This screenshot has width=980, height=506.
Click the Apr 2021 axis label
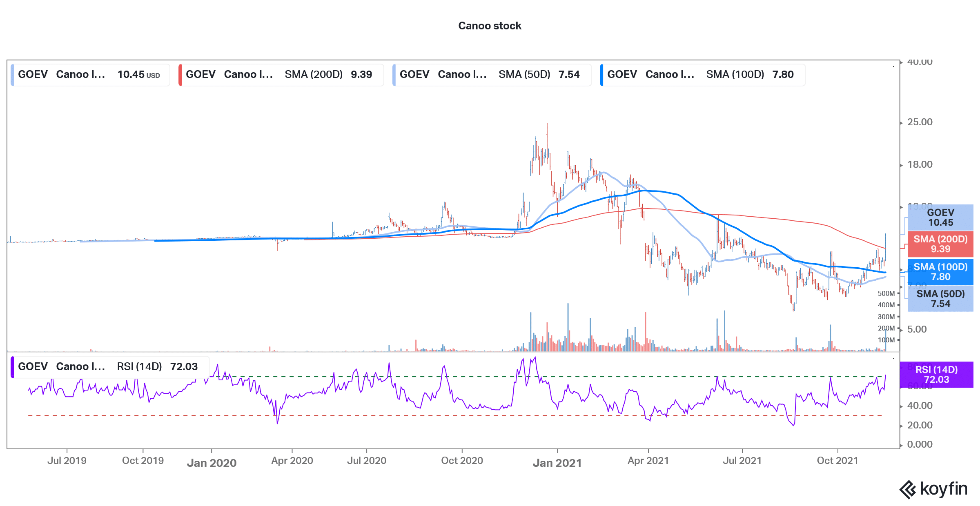coord(648,461)
